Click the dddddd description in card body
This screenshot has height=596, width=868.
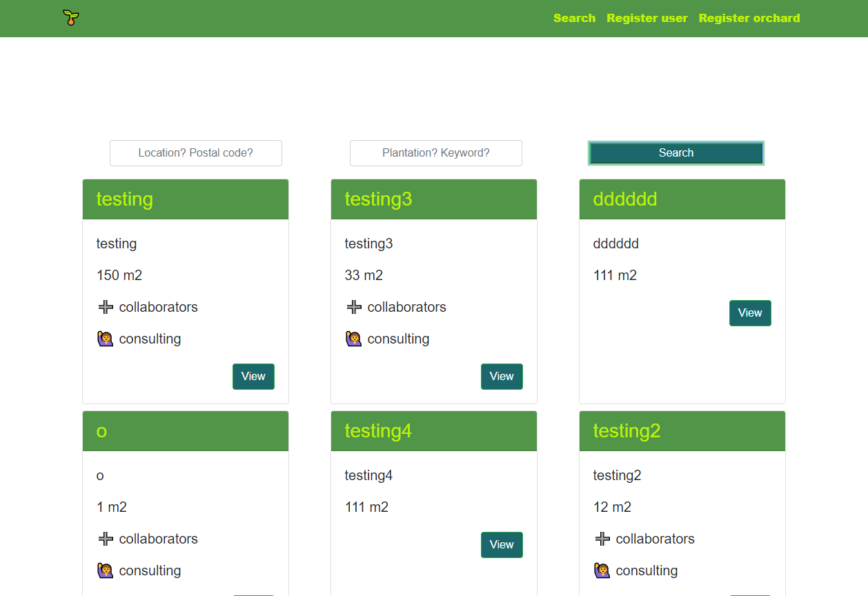(x=616, y=244)
